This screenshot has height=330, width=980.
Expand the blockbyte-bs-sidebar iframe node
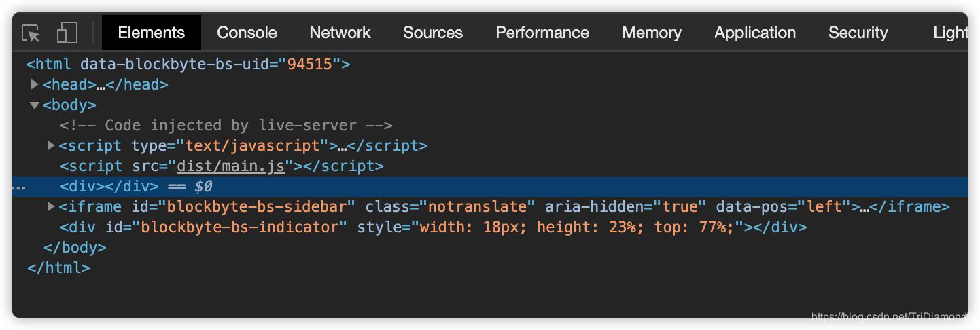pos(51,207)
